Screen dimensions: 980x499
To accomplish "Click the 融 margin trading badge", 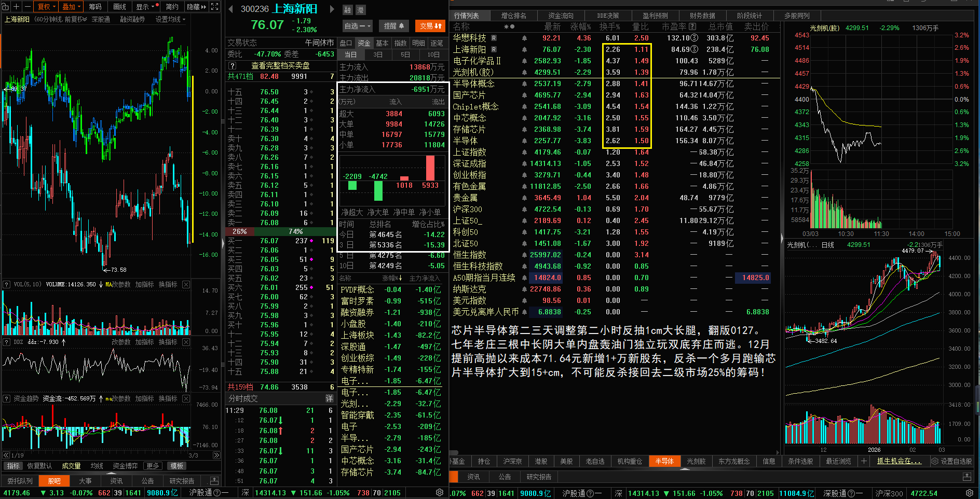I will coord(348,10).
